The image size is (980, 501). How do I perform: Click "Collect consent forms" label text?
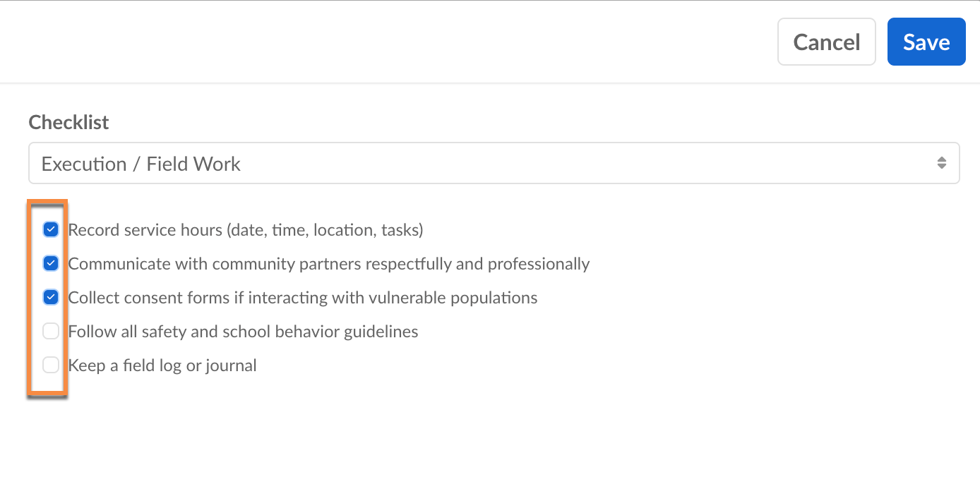coord(302,298)
